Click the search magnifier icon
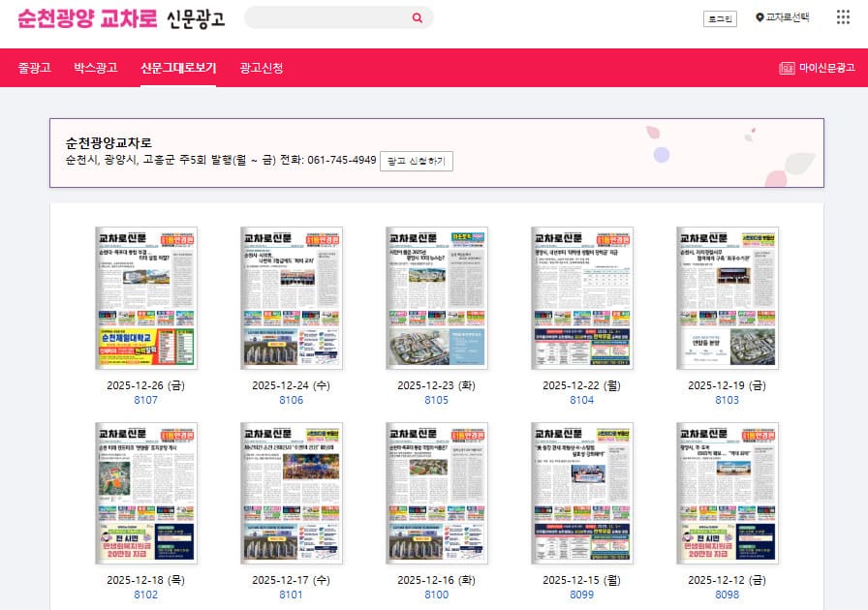This screenshot has height=610, width=868. pos(417,17)
